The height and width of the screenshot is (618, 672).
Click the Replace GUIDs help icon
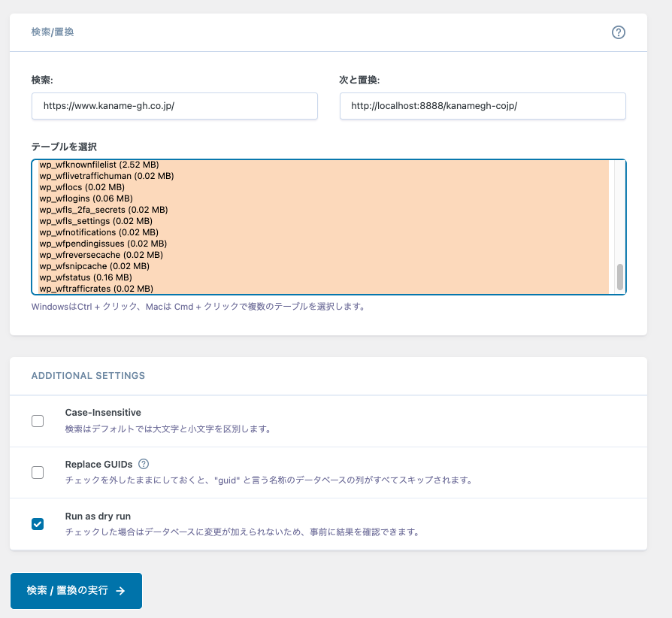tap(144, 464)
